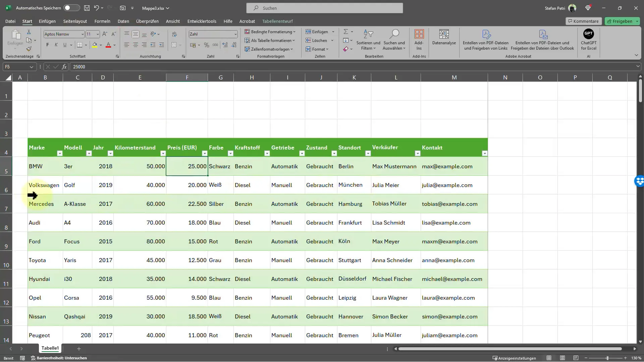This screenshot has width=644, height=362.
Task: Expand the Zustand filter dropdown
Action: point(334,154)
